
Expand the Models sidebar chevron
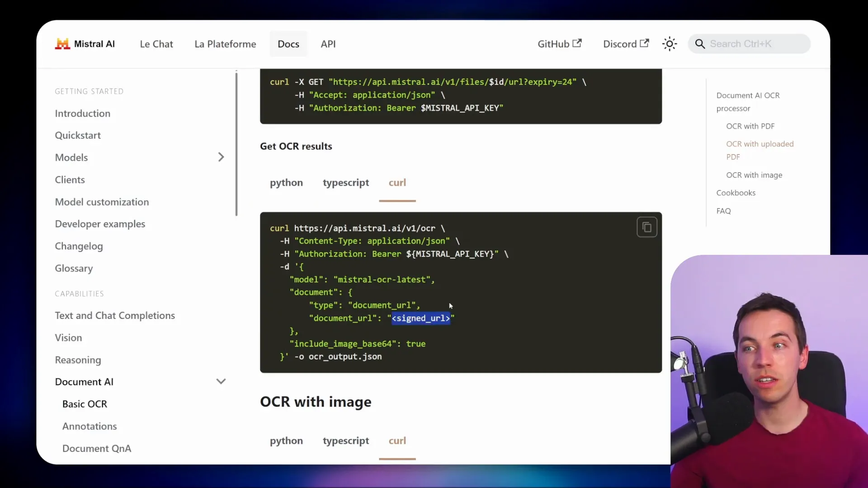tap(221, 157)
